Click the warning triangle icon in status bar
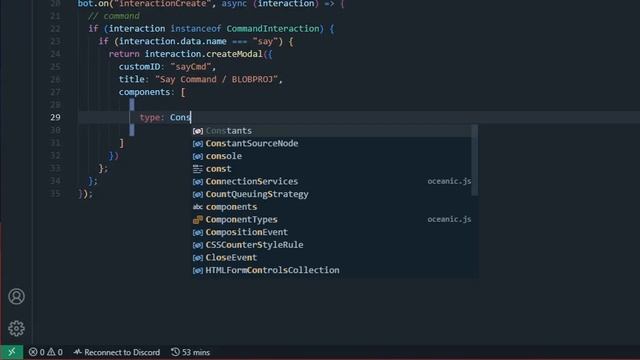This screenshot has width=640, height=360. click(51, 352)
